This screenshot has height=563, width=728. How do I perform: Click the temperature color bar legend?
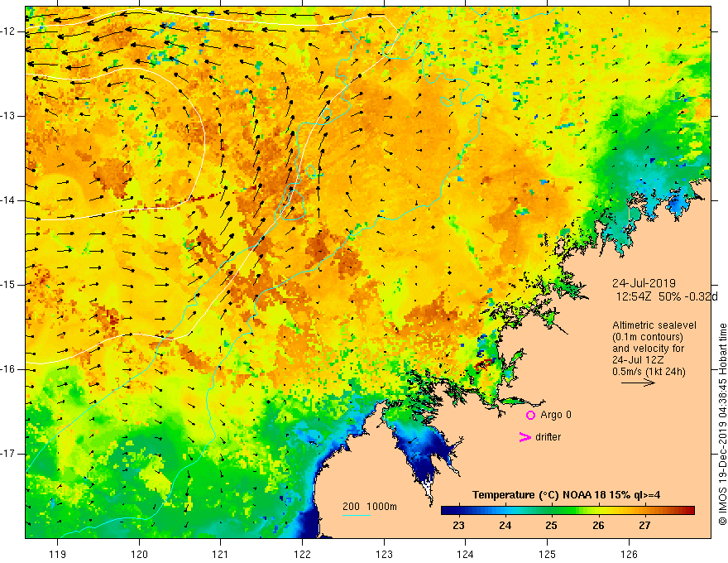click(568, 511)
